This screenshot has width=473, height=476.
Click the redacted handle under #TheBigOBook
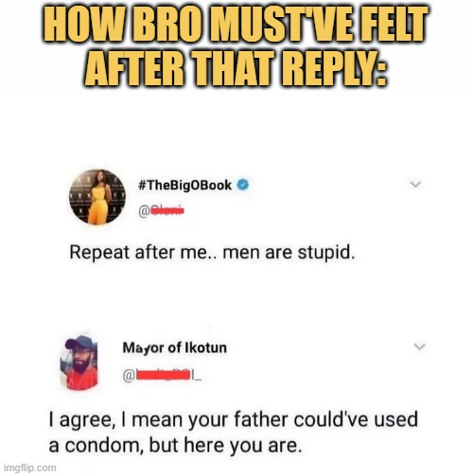tap(161, 210)
